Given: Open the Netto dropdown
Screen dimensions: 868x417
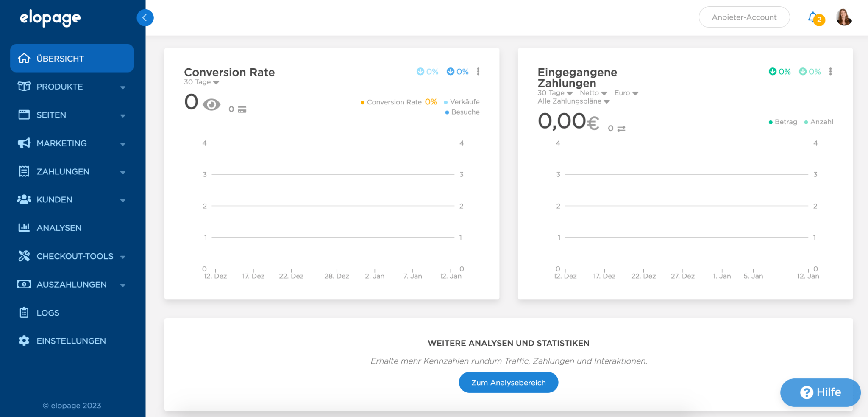Looking at the screenshot, I should pos(593,93).
